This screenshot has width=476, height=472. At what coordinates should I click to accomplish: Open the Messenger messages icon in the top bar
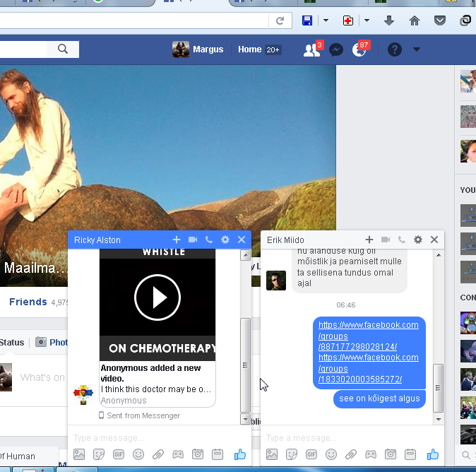tap(336, 49)
